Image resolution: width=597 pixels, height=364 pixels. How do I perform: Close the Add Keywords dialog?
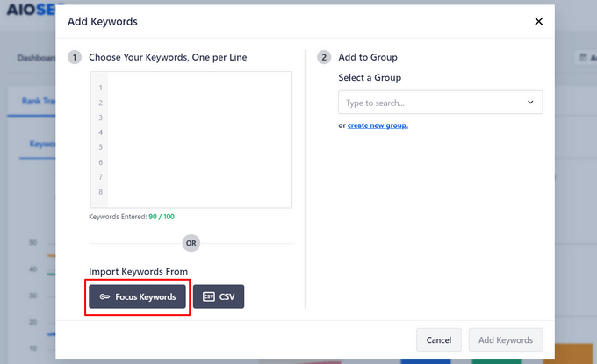point(539,21)
